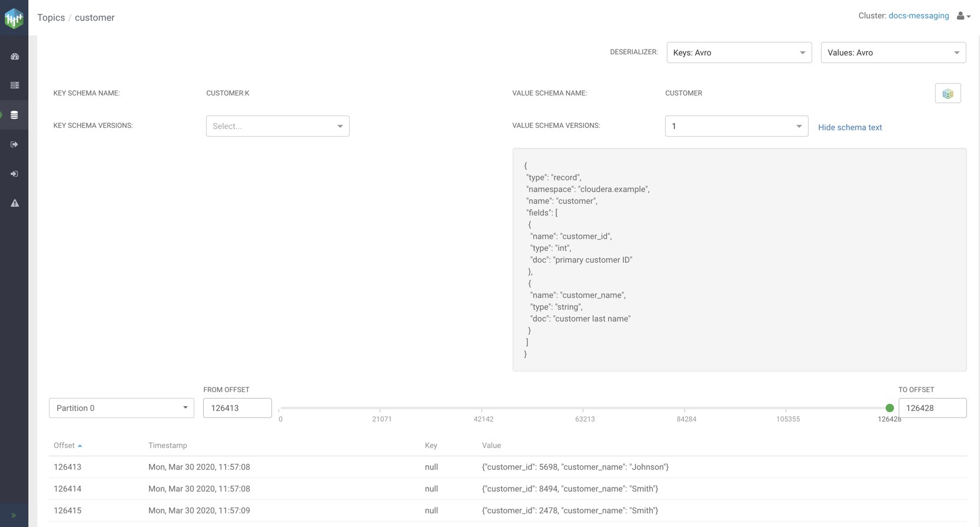Viewport: 980px width, 527px height.
Task: Go back to Topics via breadcrumb
Action: point(51,18)
